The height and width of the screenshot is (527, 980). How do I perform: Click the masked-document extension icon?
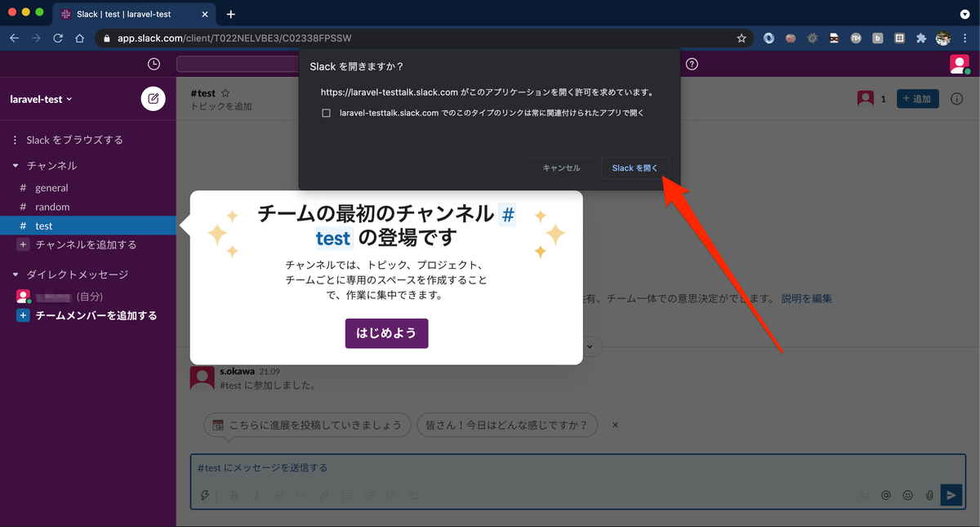[x=835, y=38]
